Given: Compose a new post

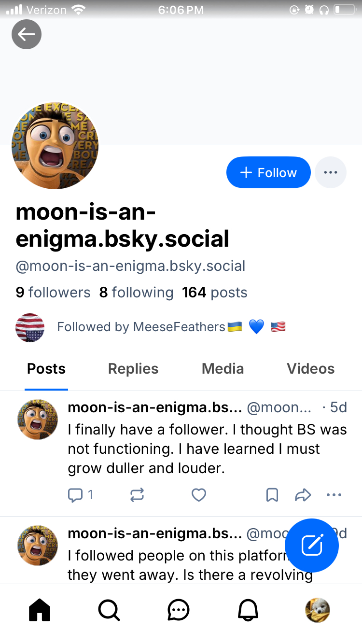Looking at the screenshot, I should coord(312,546).
